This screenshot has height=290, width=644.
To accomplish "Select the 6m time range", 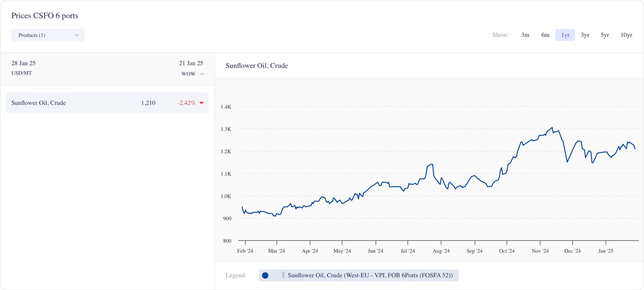I will pyautogui.click(x=545, y=35).
